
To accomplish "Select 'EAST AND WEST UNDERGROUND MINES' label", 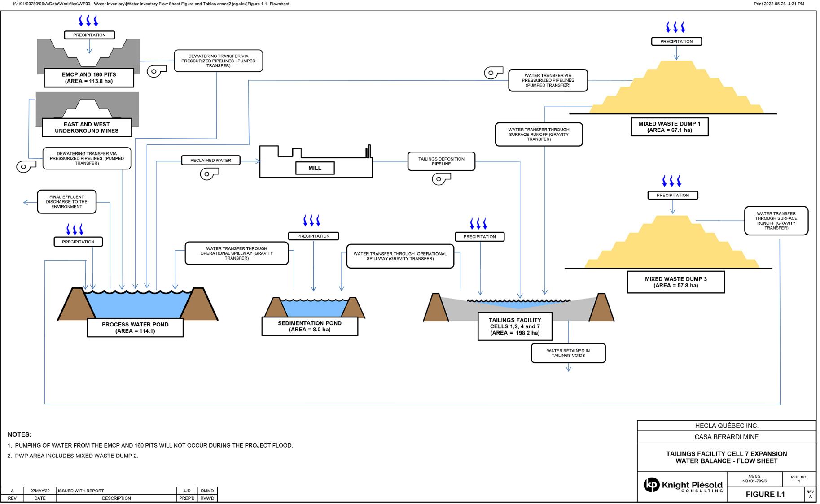I will pyautogui.click(x=87, y=127).
